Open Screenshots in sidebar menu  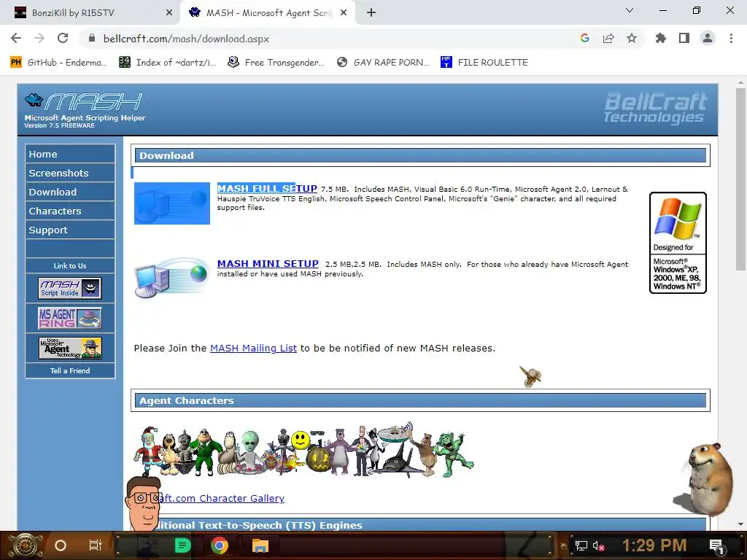[70, 173]
